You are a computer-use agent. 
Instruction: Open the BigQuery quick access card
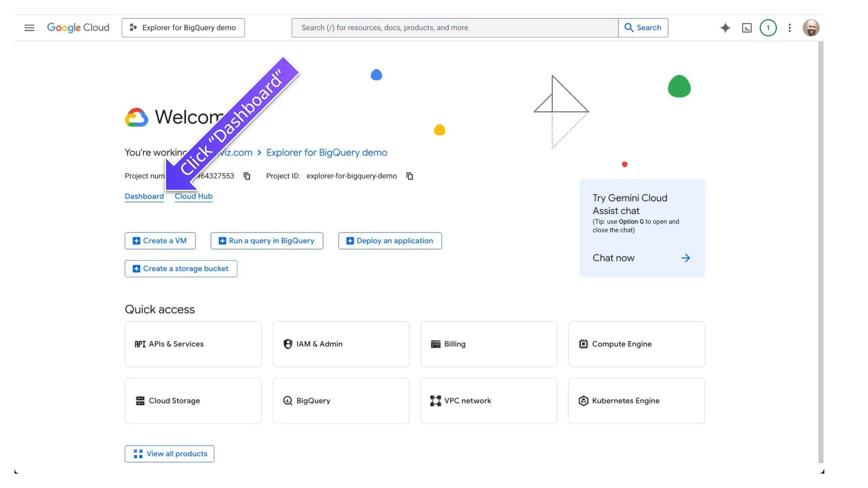click(x=341, y=401)
